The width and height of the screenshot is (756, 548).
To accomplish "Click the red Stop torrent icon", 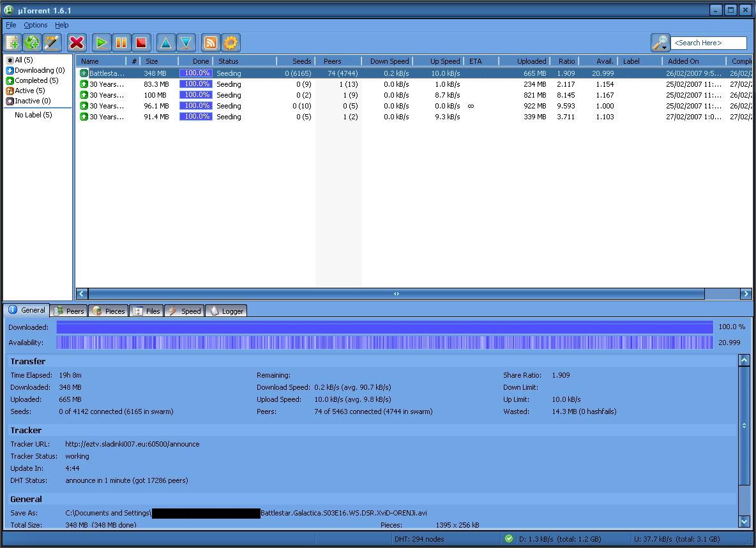I will [140, 43].
